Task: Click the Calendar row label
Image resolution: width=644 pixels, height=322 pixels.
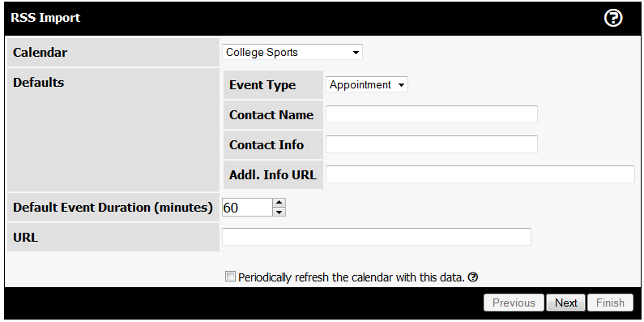Action: [x=40, y=53]
